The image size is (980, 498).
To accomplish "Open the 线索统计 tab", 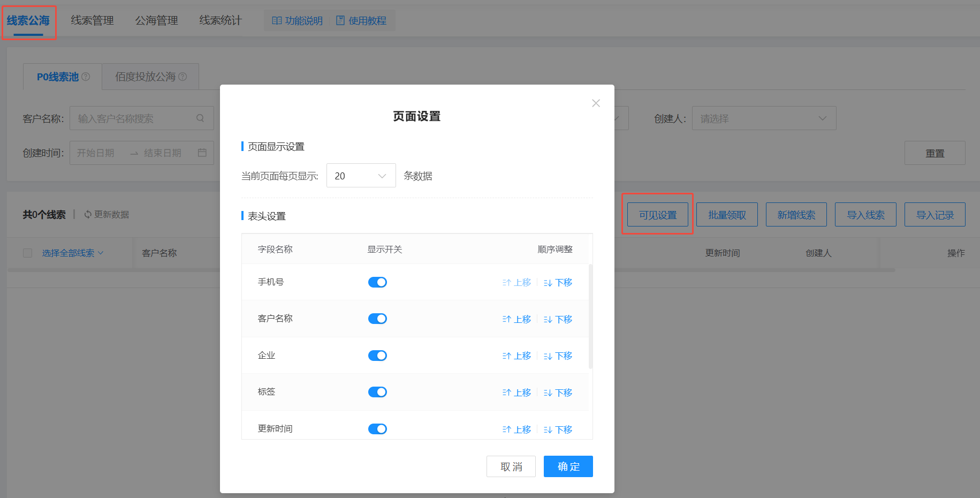I will [x=221, y=20].
